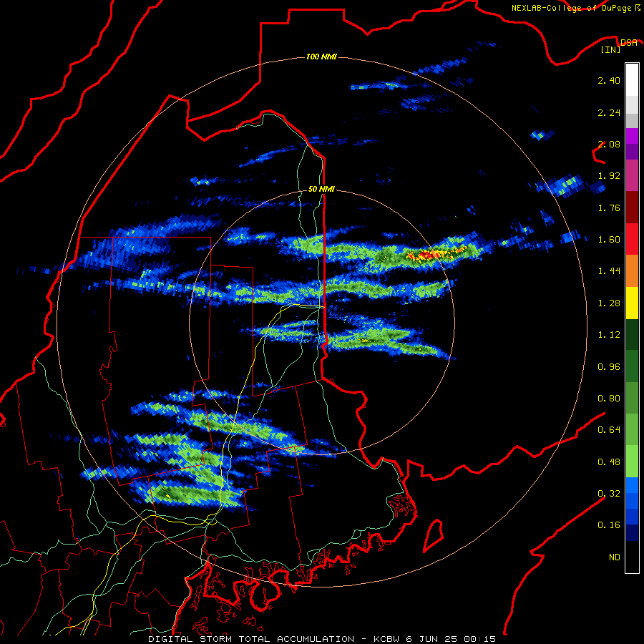
Task: Click the 2.24 legend value
Action: click(609, 112)
